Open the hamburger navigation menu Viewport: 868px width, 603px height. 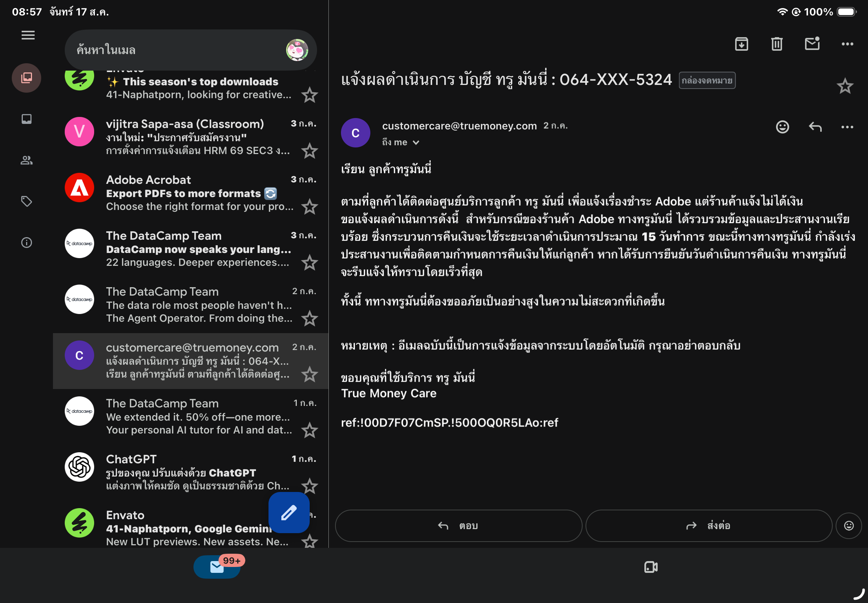click(x=28, y=35)
